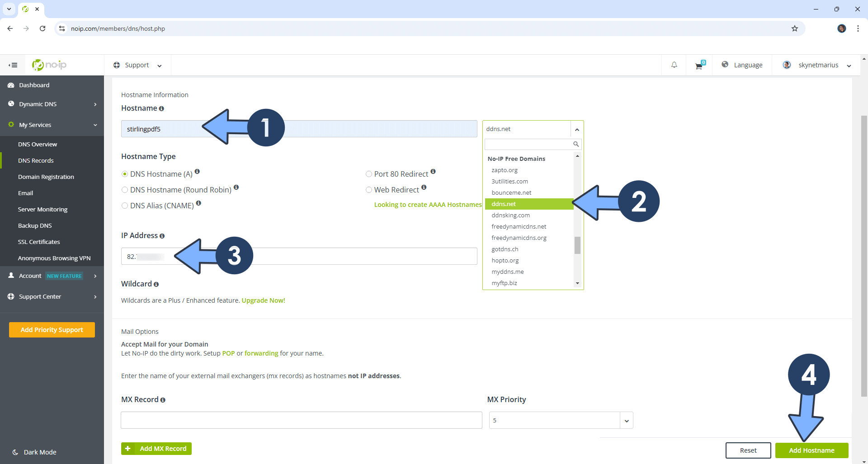Collapse the ddns.net domain dropdown

coord(577,130)
